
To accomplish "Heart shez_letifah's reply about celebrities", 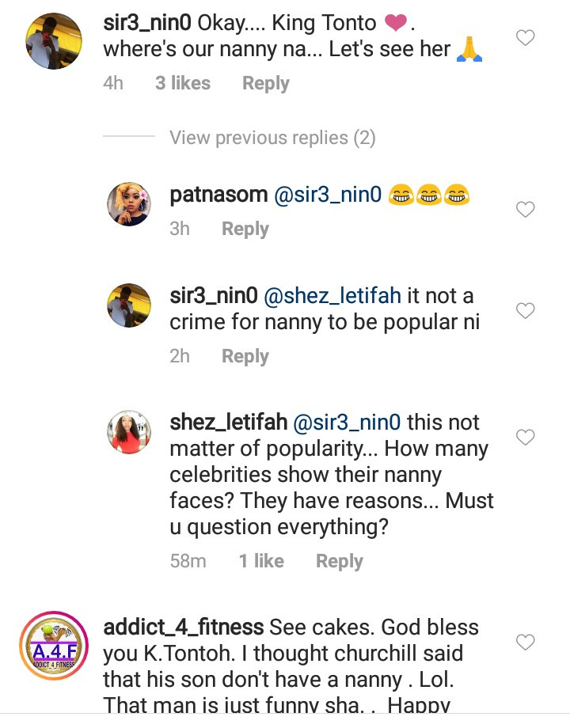I will pyautogui.click(x=525, y=437).
